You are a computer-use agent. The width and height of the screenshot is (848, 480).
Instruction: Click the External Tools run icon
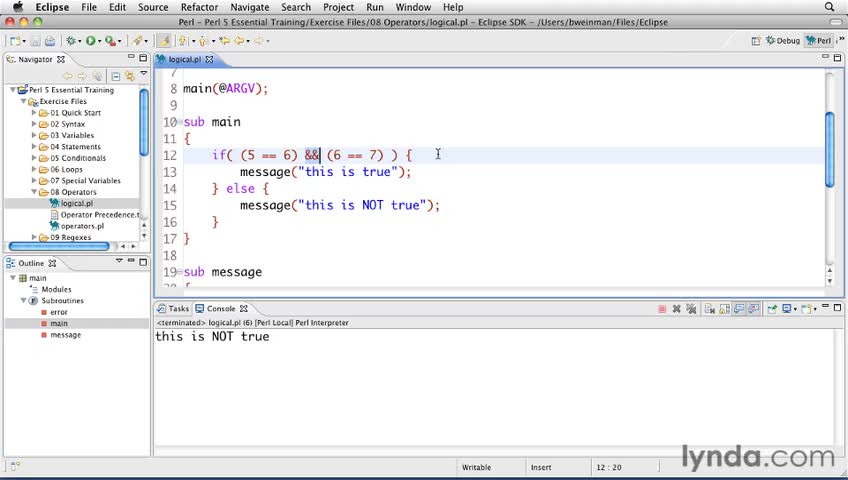[x=110, y=41]
